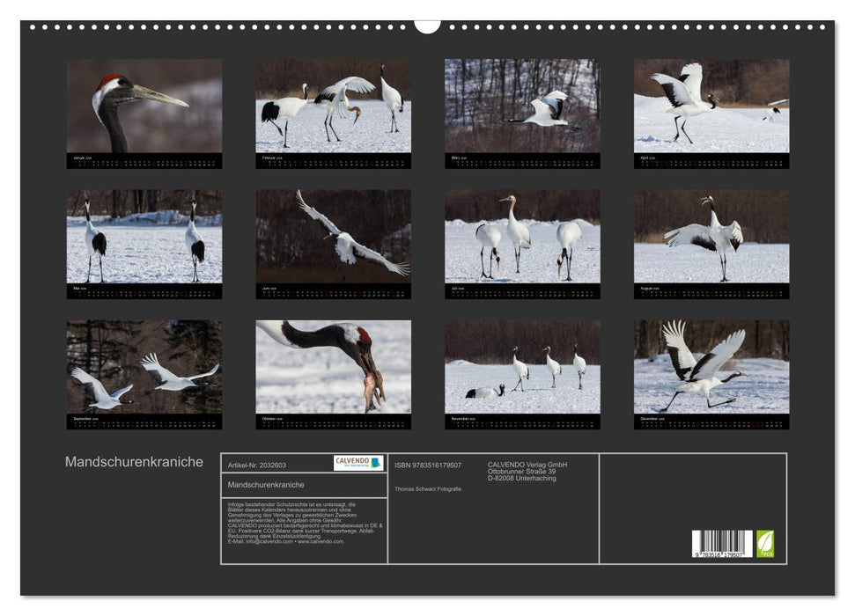855x616 pixels.
Task: Select the August crane with spread wings
Action: 711,236
